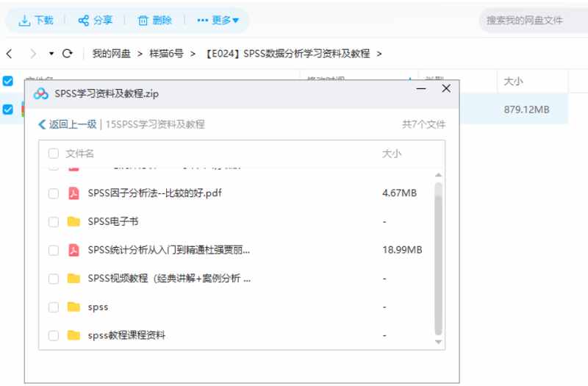Image resolution: width=588 pixels, height=386 pixels.
Task: Click the refresh icon in navigation bar
Action: pyautogui.click(x=68, y=54)
